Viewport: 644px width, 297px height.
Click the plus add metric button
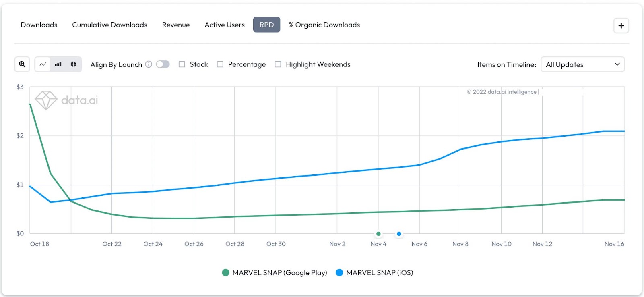[621, 26]
